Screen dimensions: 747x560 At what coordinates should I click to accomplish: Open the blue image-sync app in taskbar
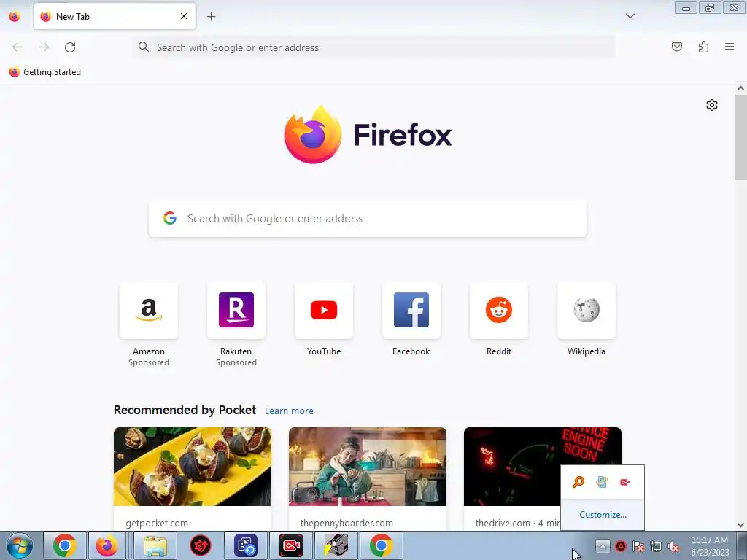246,545
